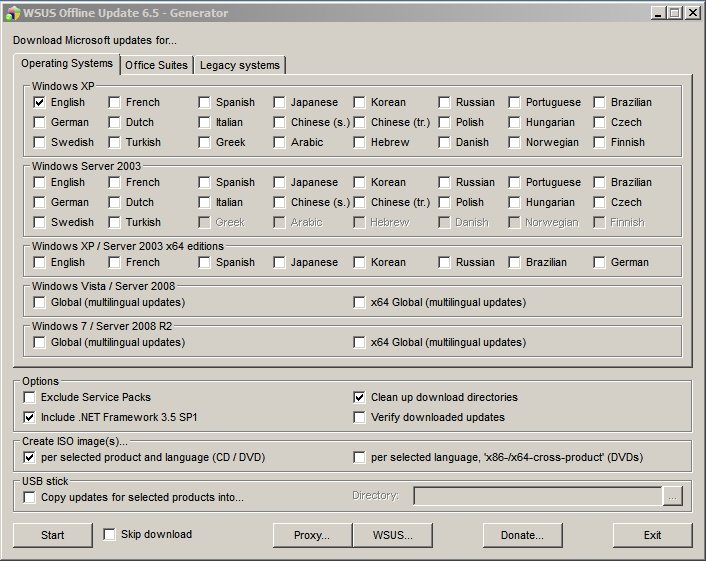Check Brazilian in the x64 editions group
This screenshot has height=561, width=706.
[x=514, y=262]
